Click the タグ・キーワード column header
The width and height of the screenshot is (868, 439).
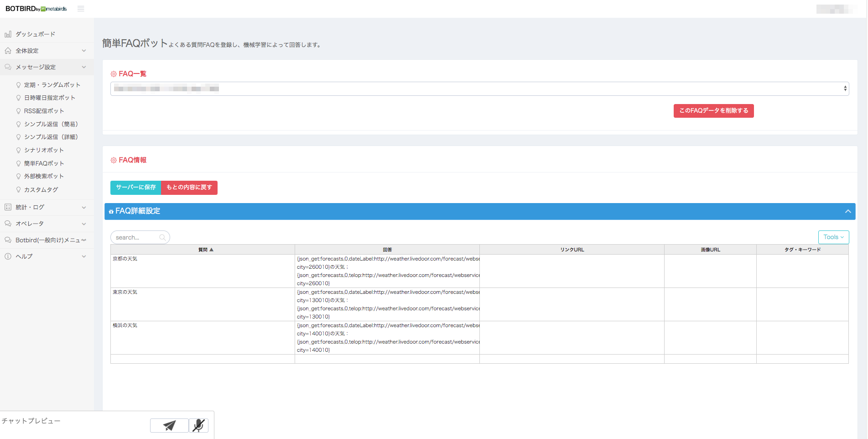[x=802, y=250]
